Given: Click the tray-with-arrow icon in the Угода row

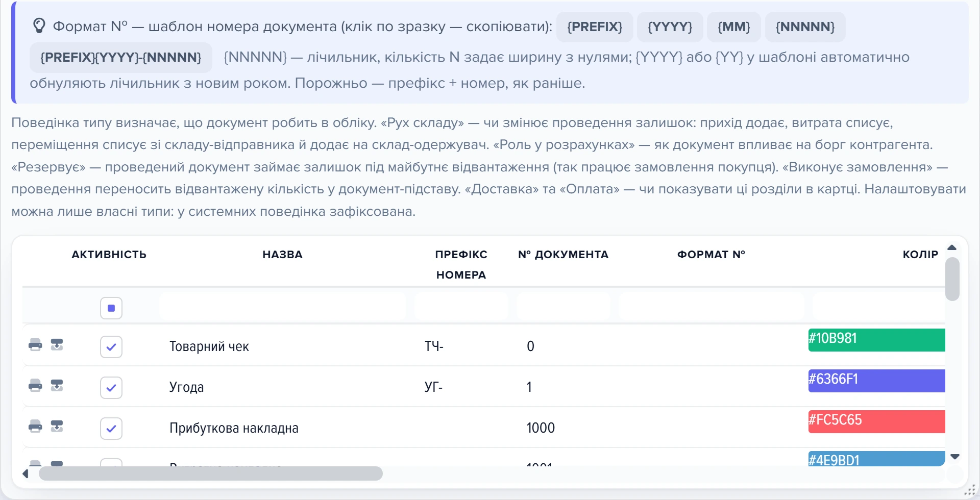Looking at the screenshot, I should [57, 386].
